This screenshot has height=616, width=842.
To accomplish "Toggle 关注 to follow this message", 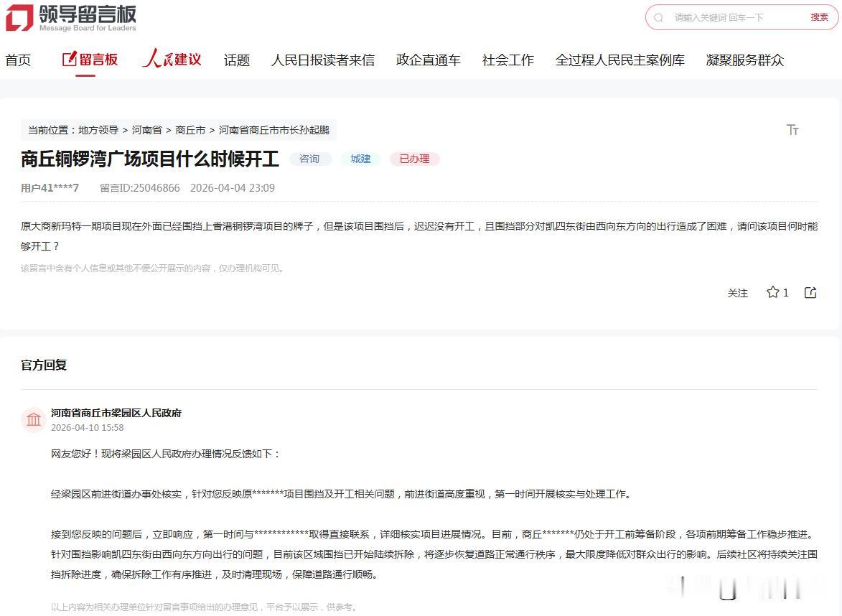I will point(737,293).
